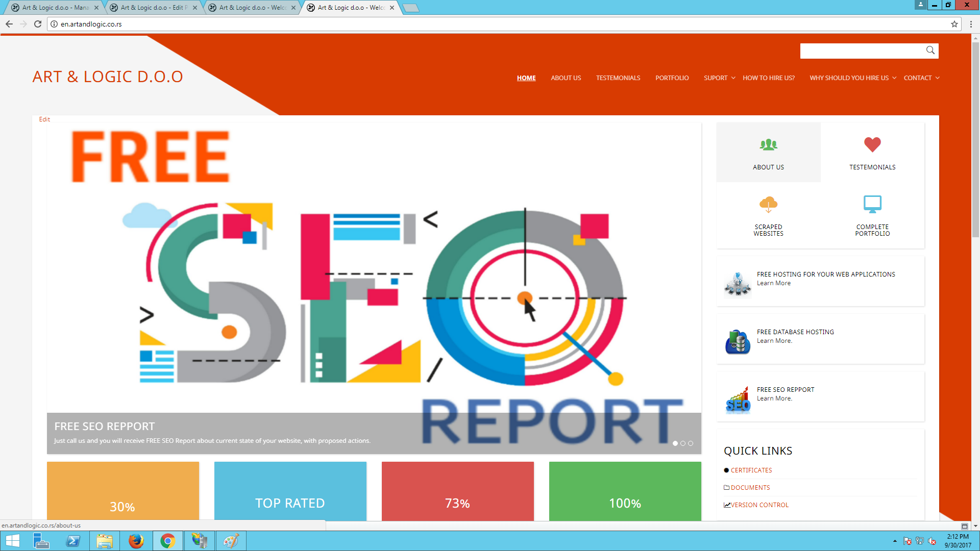The height and width of the screenshot is (551, 980).
Task: Open About Us in the navigation menu
Action: click(566, 78)
